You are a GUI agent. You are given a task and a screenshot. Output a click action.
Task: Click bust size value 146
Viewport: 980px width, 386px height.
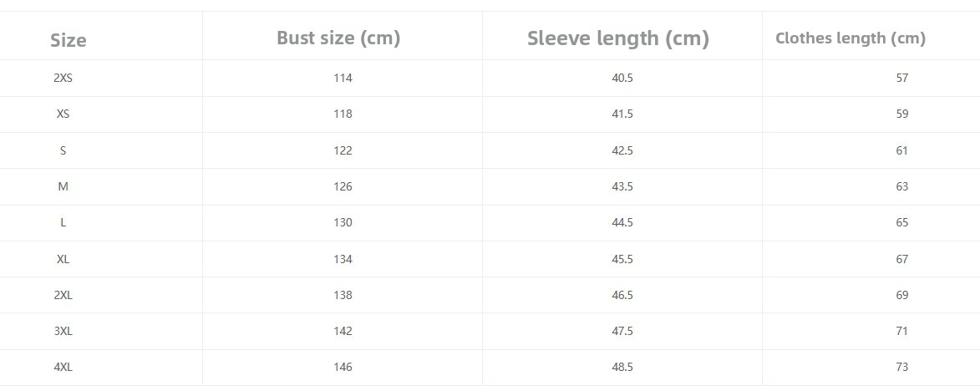(343, 367)
